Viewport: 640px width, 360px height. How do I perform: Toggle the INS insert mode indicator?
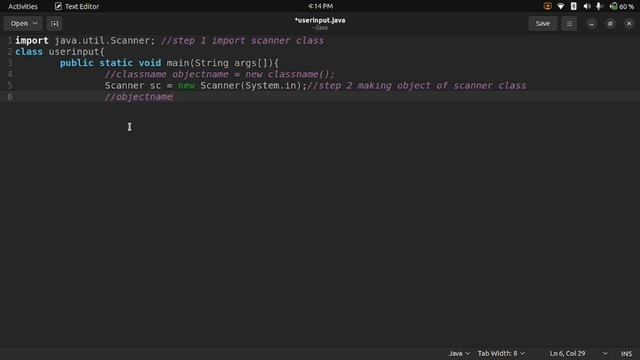[x=626, y=353]
